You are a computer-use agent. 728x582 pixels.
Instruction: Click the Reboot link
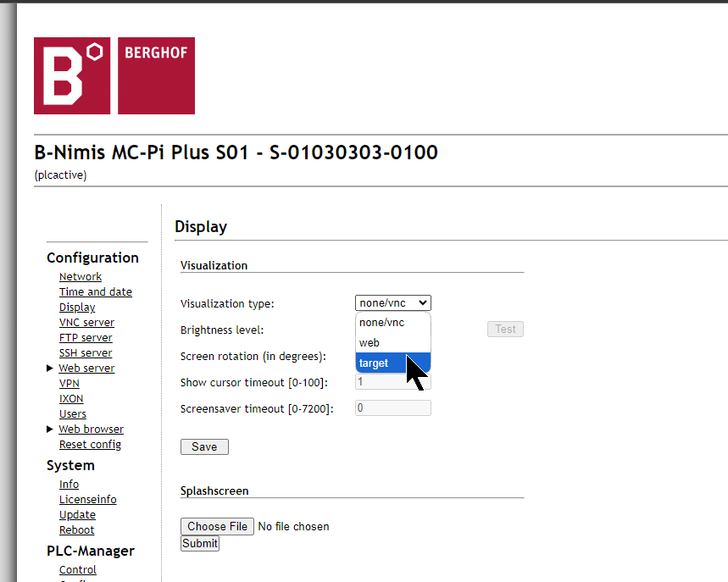point(76,530)
